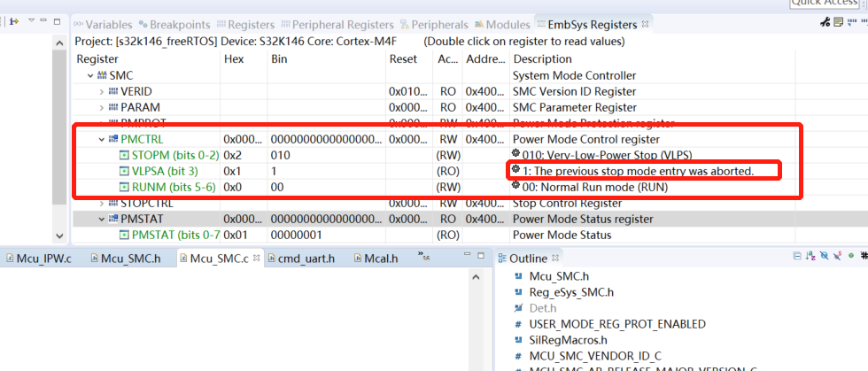Image resolution: width=868 pixels, height=371 pixels.
Task: Select SilRegMacros.h in Outline
Action: [568, 340]
